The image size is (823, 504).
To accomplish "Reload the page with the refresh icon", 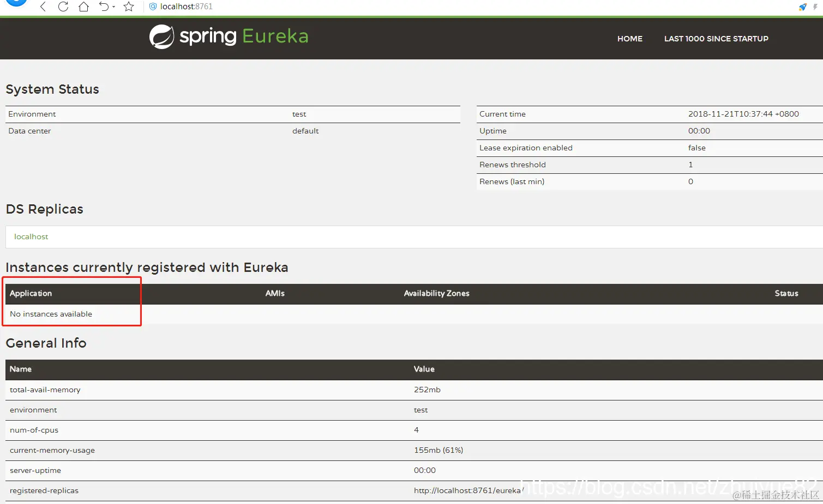I will coord(63,7).
